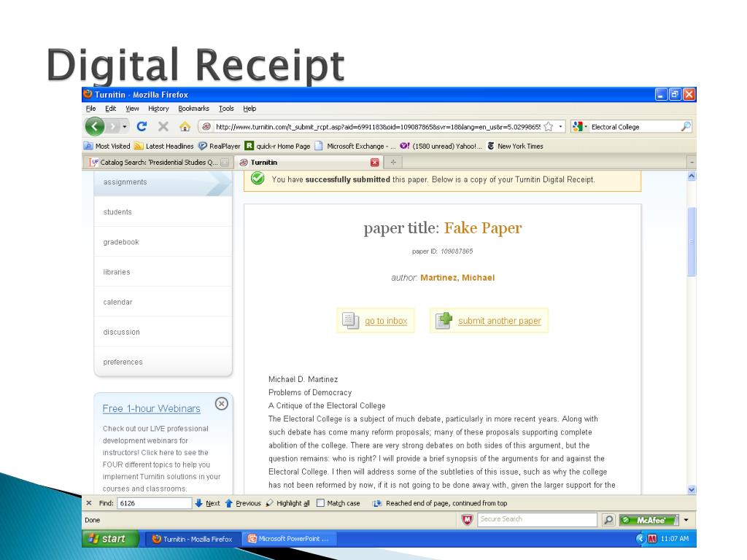Open calendar in the sidebar

click(x=163, y=302)
